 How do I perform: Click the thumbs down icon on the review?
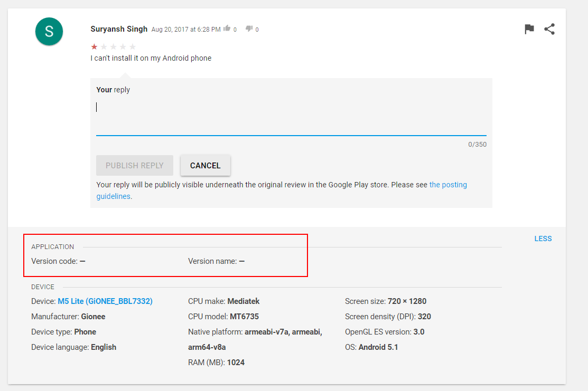pos(249,28)
